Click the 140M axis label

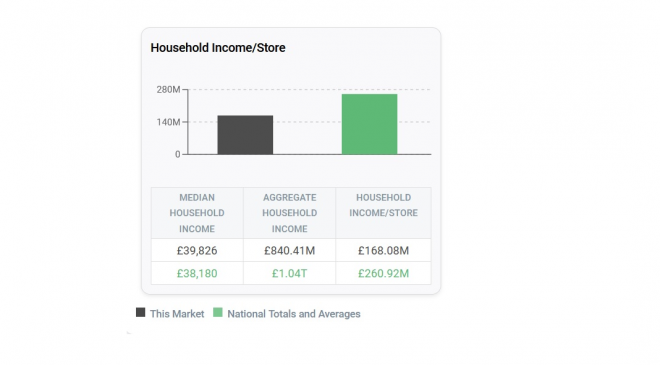tap(168, 122)
